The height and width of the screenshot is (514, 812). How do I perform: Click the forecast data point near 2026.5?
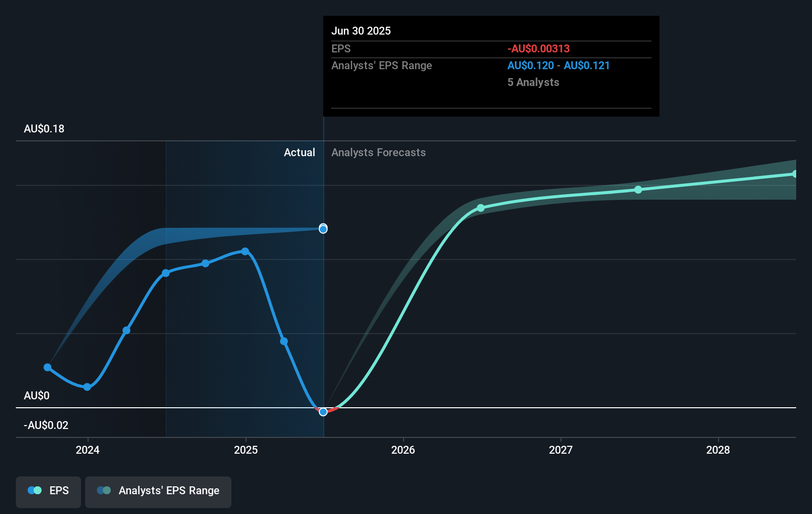click(x=480, y=208)
